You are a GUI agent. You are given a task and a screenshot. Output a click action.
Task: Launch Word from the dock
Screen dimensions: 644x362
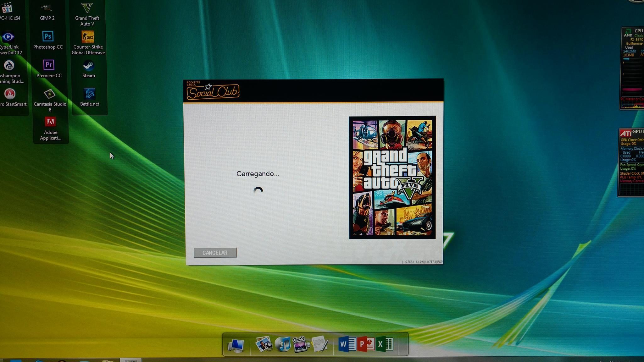coord(347,344)
